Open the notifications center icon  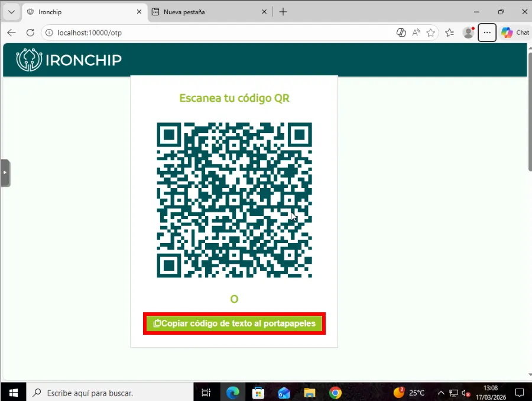click(x=520, y=393)
